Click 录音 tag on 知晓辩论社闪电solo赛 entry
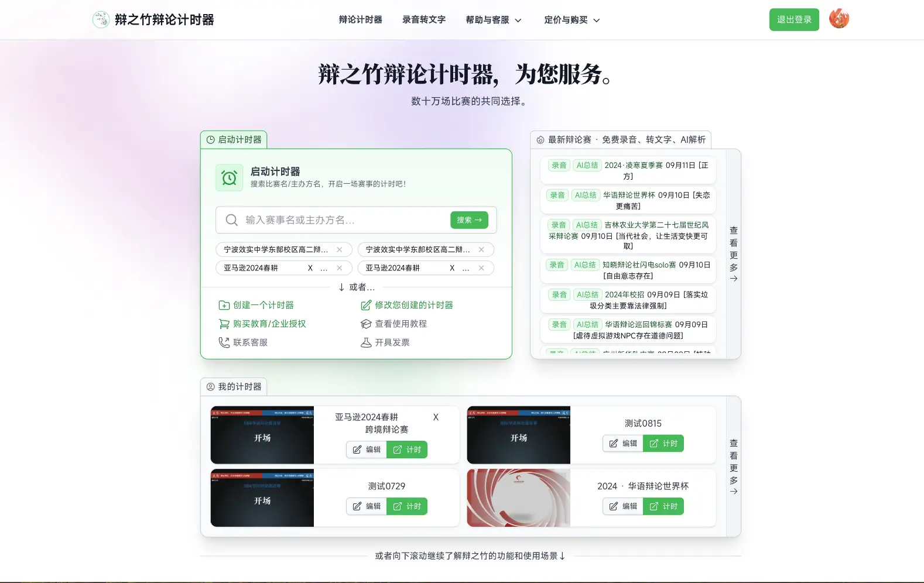The width and height of the screenshot is (924, 583). [x=557, y=265]
